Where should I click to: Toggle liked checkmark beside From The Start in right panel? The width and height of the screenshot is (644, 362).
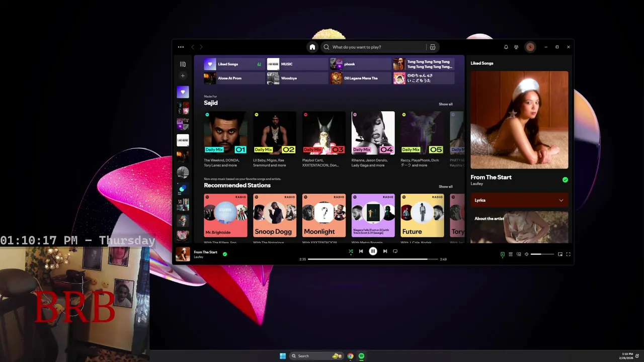[565, 179]
